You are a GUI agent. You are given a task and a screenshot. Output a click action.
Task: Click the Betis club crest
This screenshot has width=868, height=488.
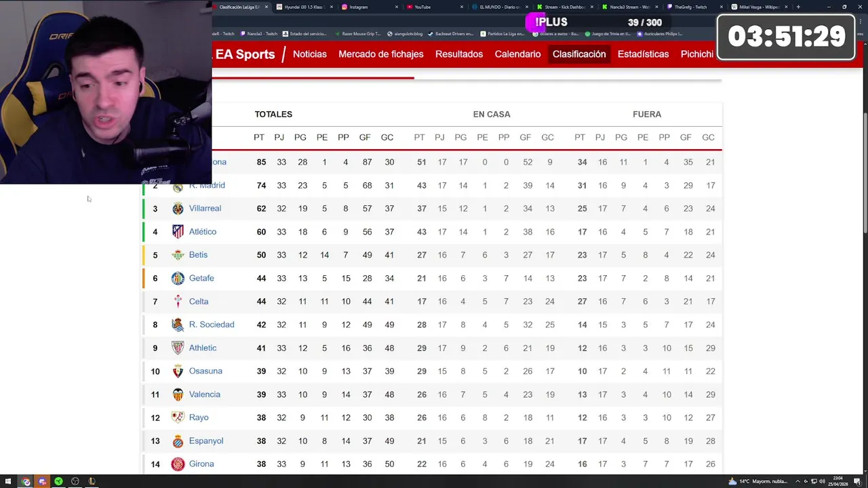tap(178, 255)
